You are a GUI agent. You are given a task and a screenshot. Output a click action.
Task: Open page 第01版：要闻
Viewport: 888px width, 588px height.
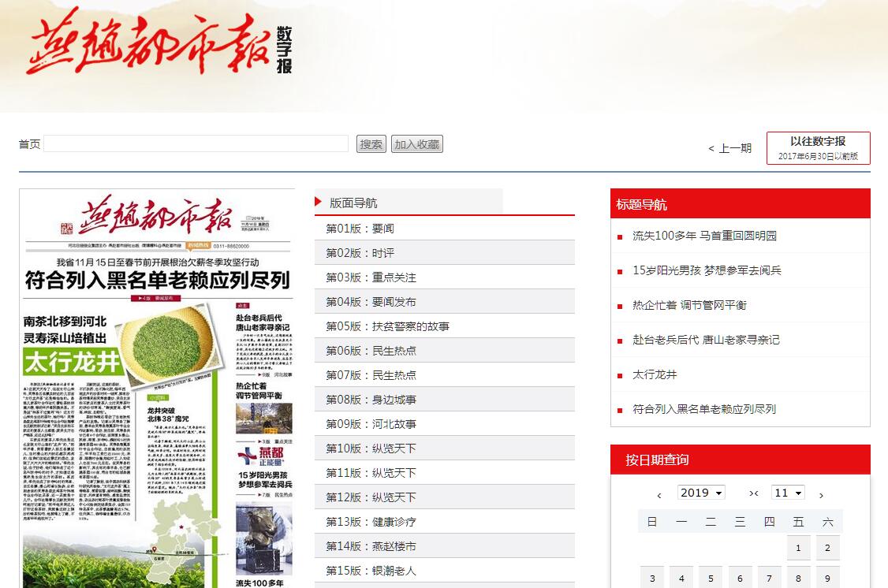(x=360, y=229)
